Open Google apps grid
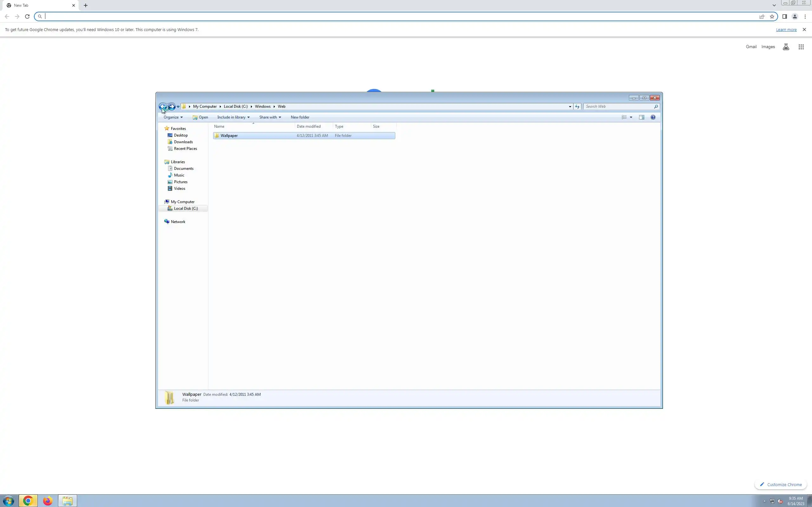 (801, 47)
